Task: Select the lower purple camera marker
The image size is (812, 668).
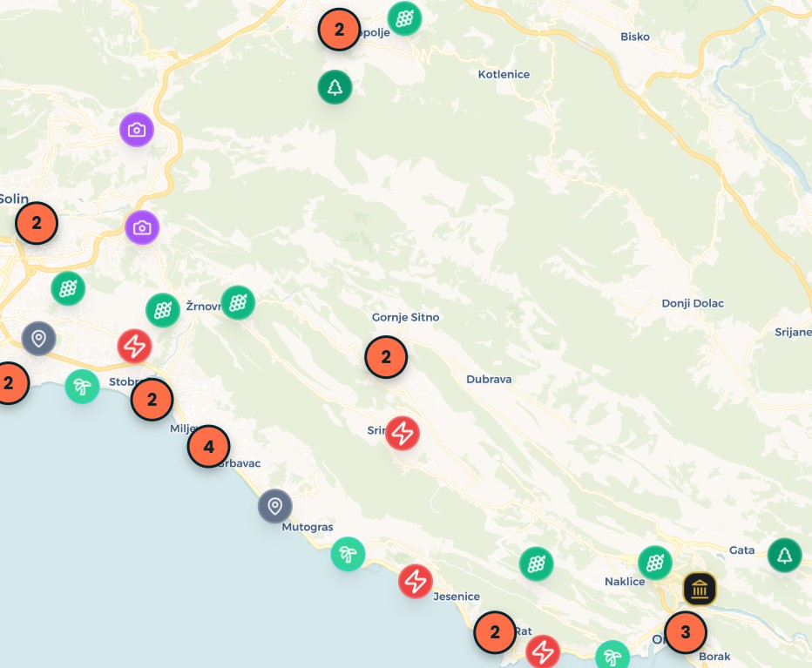Action: tap(142, 227)
